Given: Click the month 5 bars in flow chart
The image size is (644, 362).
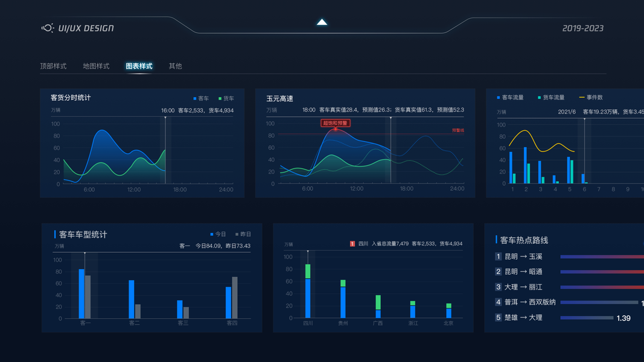Looking at the screenshot, I should 570,170.
